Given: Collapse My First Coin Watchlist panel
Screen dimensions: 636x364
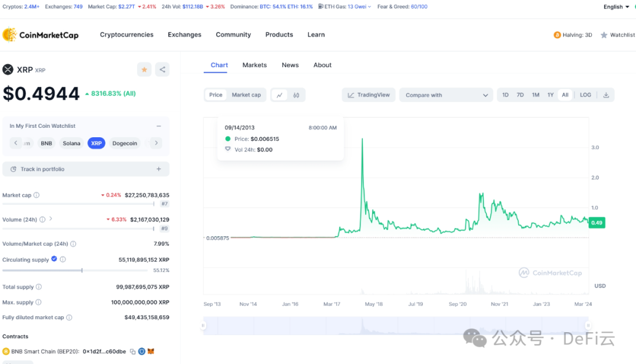Looking at the screenshot, I should 158,126.
